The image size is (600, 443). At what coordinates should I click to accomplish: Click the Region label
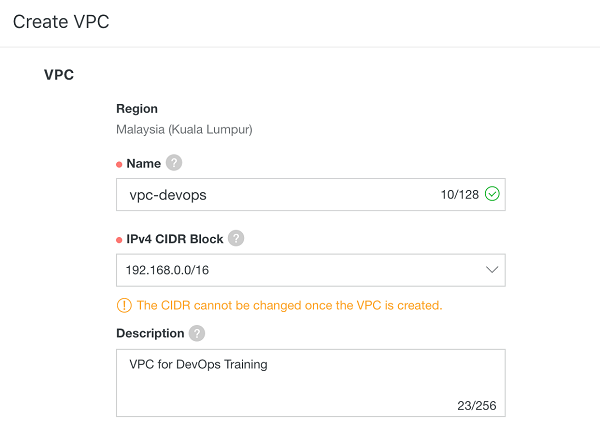[x=137, y=109]
